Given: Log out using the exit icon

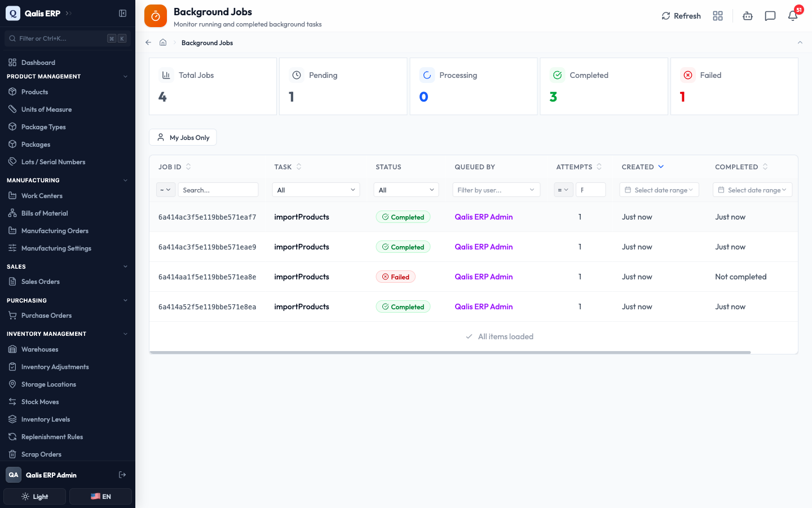Looking at the screenshot, I should point(122,475).
